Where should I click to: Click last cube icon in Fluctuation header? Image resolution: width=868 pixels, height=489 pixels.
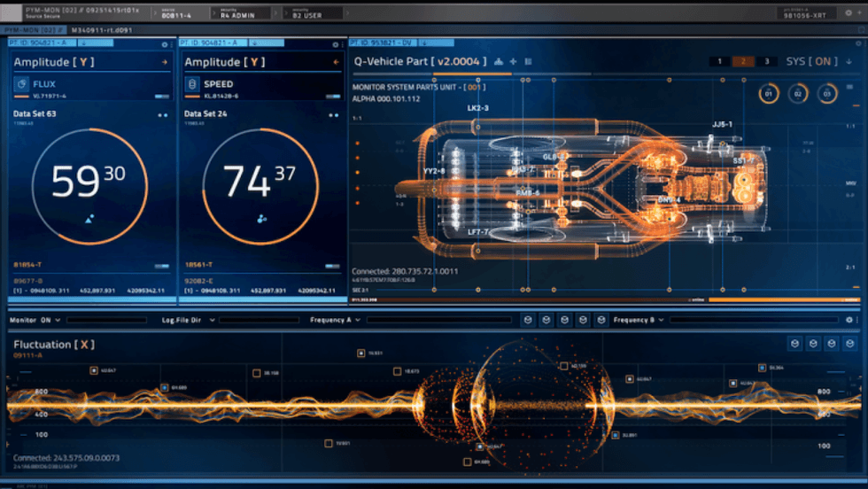[849, 344]
